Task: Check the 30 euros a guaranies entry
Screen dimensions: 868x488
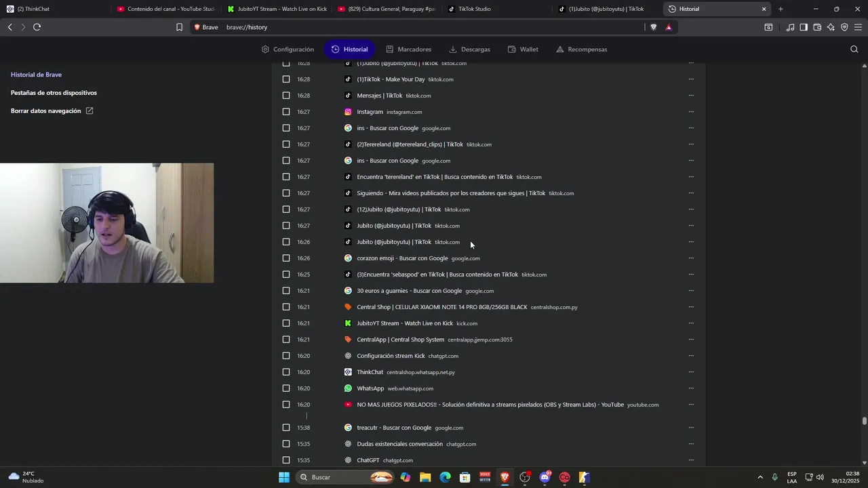Action: [286, 291]
